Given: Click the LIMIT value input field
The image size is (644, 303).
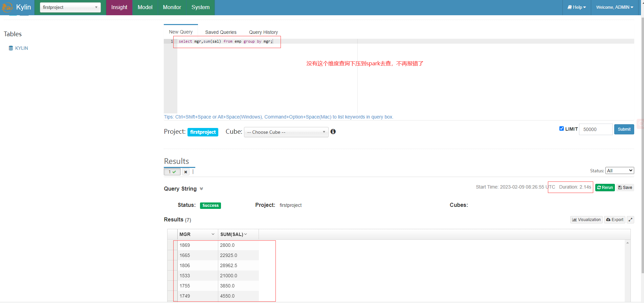Looking at the screenshot, I should [596, 129].
